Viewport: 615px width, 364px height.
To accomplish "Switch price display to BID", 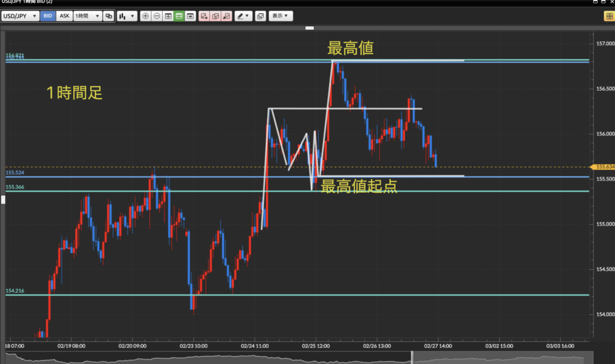I will (47, 16).
